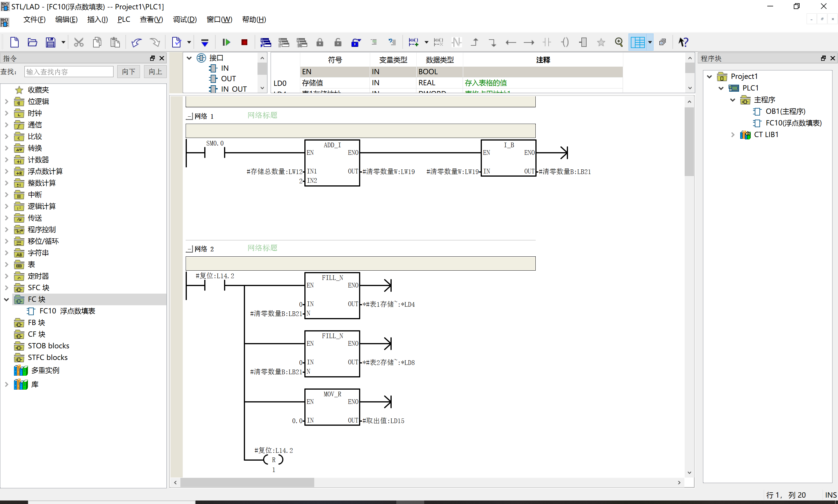
Task: Save the project with the floppy icon
Action: click(51, 42)
